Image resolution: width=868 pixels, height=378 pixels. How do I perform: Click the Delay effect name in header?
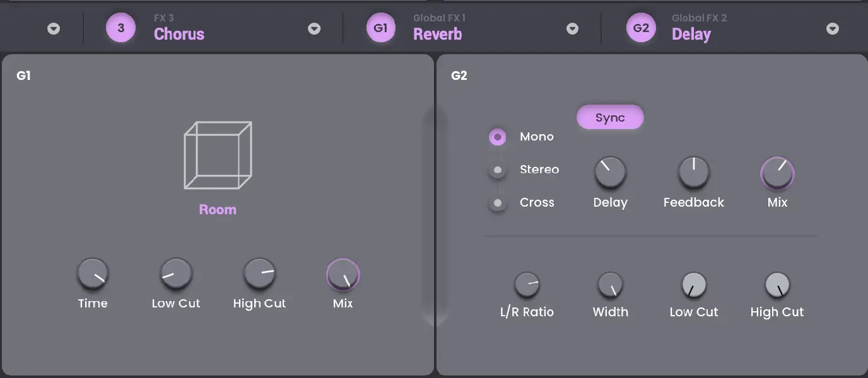point(691,34)
